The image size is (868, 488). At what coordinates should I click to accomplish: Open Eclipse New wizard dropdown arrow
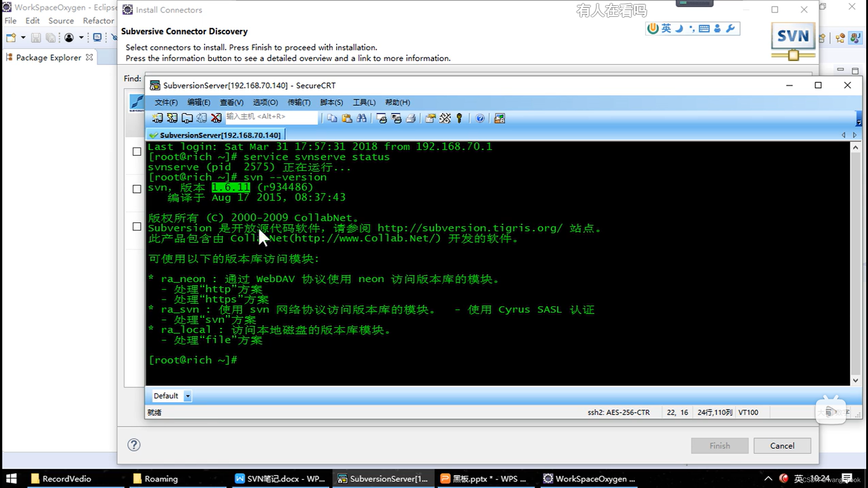coord(23,38)
